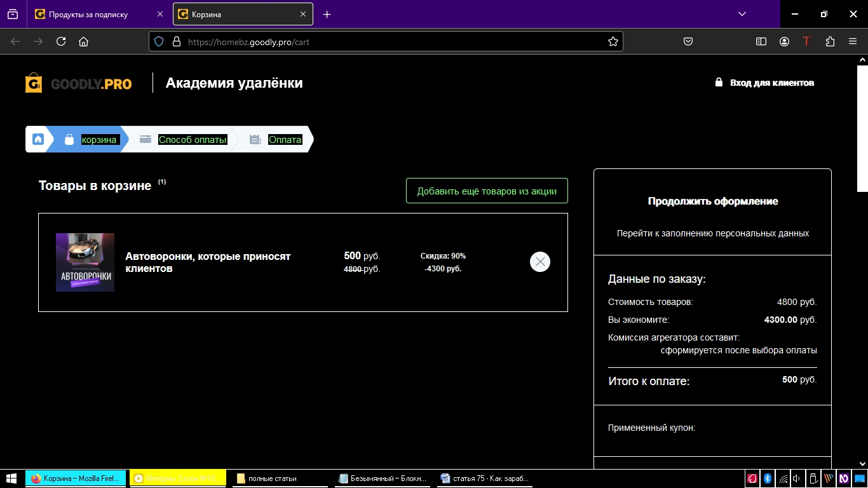
Task: Click the purple N tray icon
Action: (x=844, y=478)
